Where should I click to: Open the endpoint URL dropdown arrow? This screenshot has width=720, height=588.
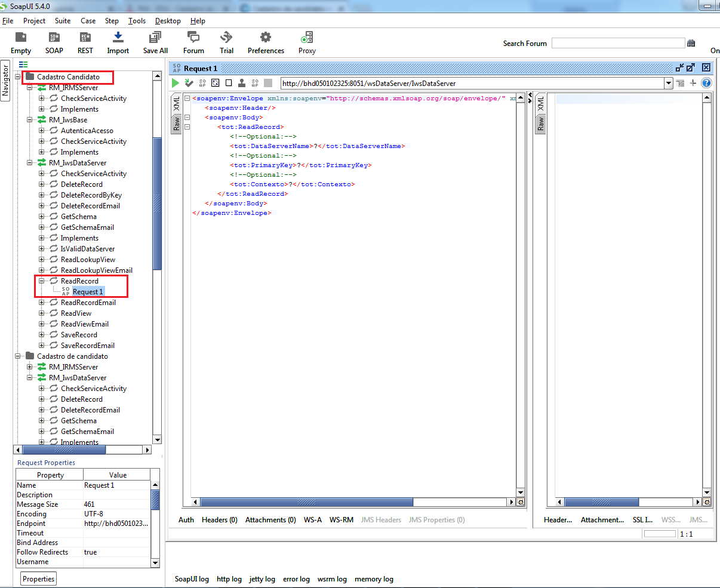669,84
